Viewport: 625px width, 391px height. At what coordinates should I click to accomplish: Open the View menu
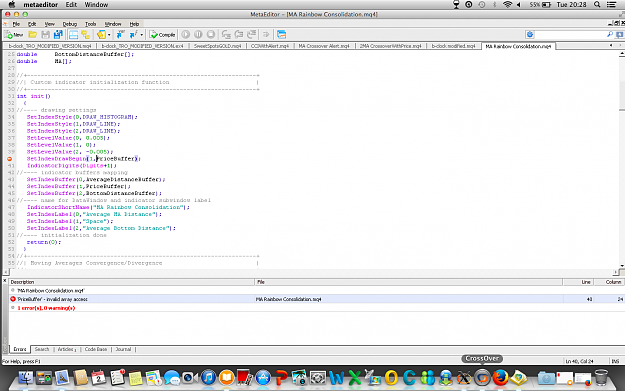coord(49,24)
